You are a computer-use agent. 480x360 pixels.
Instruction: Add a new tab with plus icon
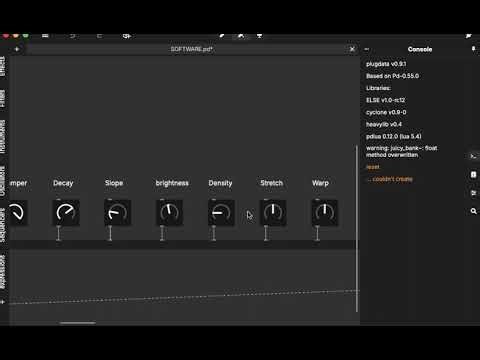click(17, 49)
